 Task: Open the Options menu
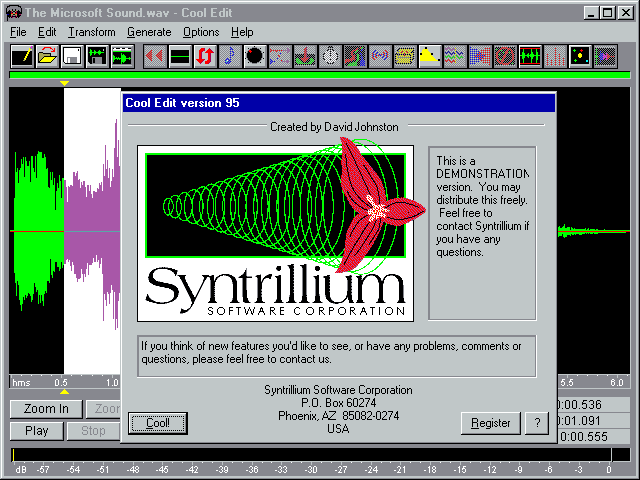201,32
